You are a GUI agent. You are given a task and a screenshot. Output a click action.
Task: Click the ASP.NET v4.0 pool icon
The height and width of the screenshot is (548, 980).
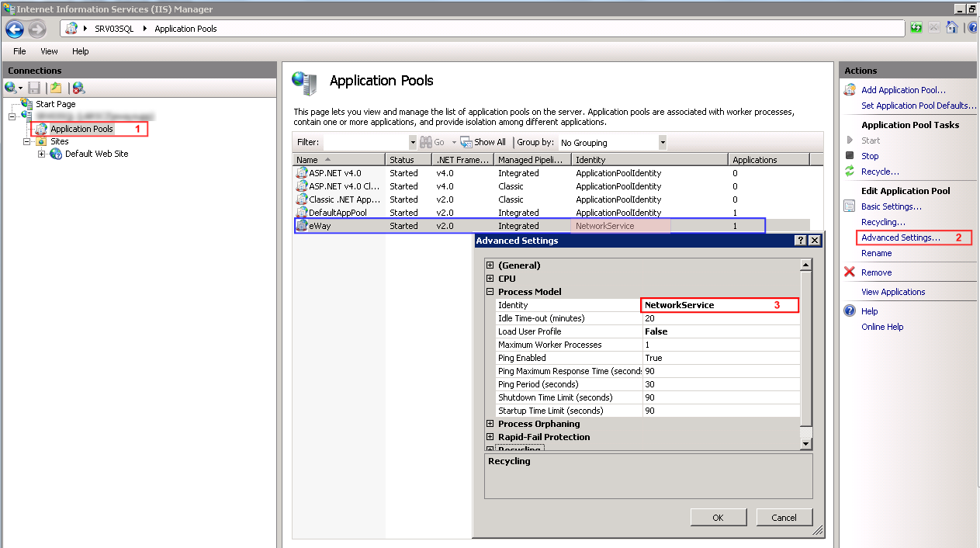[302, 173]
